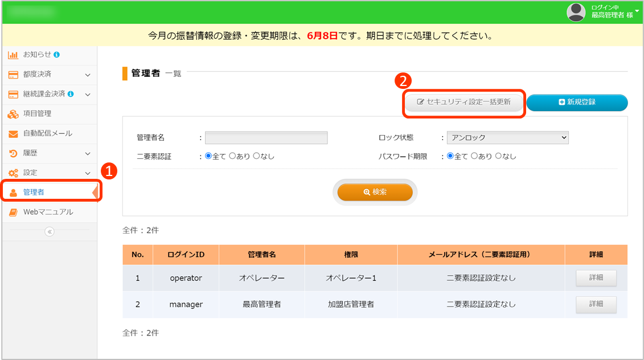Open 詳細 for the operator row
644x360 pixels.
[596, 278]
